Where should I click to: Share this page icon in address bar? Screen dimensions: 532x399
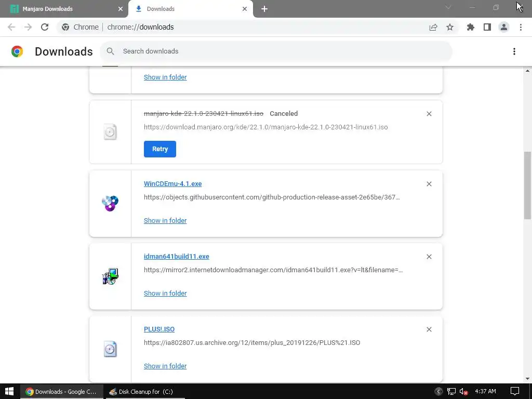[x=433, y=27]
